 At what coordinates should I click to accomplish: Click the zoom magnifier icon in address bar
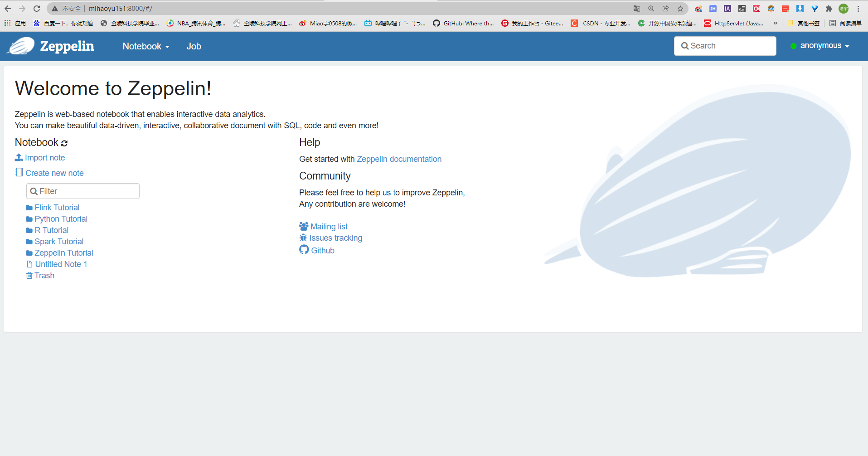(x=651, y=9)
